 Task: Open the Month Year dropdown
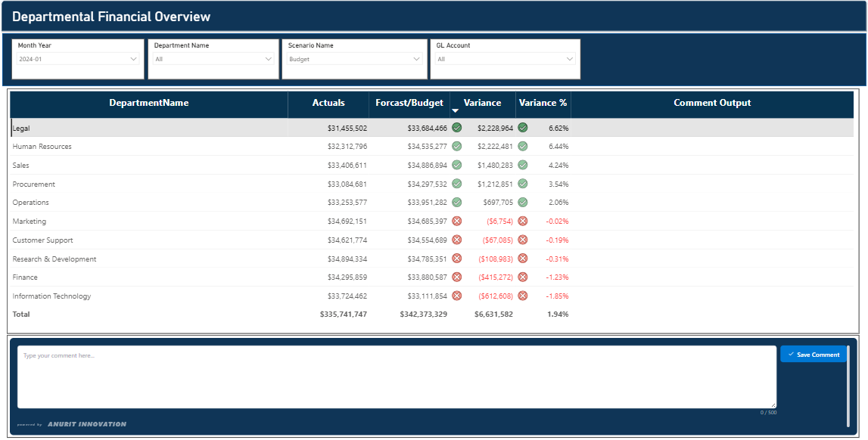[78, 59]
